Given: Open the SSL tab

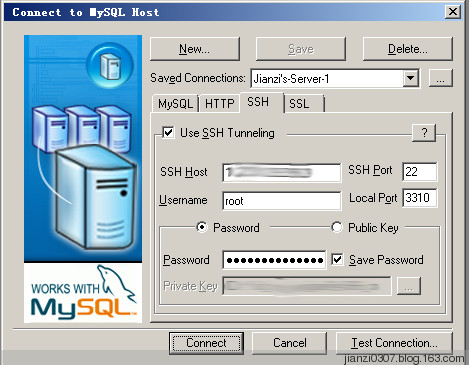Looking at the screenshot, I should (304, 104).
